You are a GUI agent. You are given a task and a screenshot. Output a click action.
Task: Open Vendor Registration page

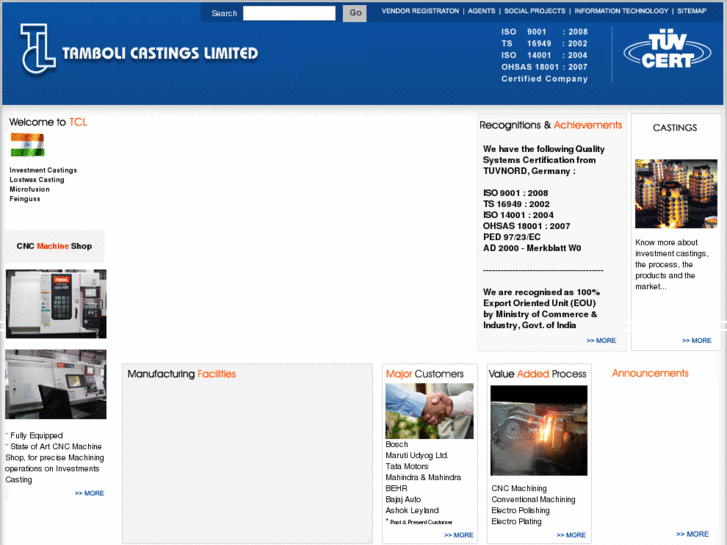[x=420, y=11]
